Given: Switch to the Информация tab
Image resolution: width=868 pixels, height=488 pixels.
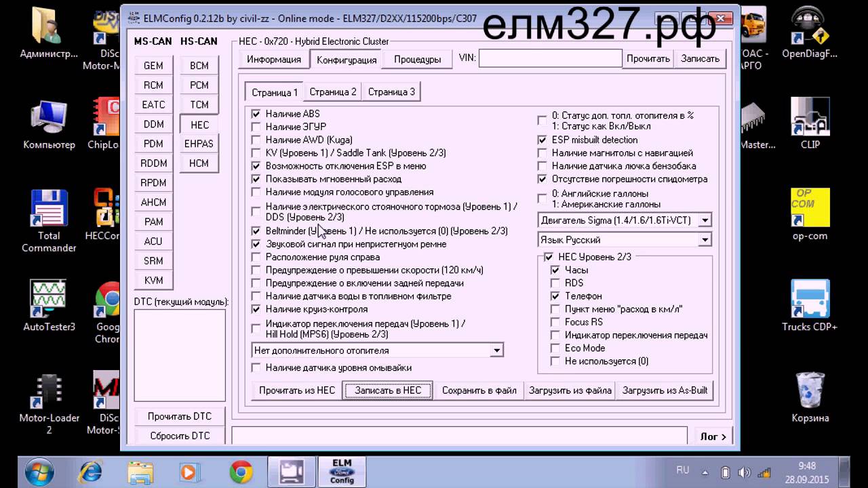Looking at the screenshot, I should click(x=274, y=60).
